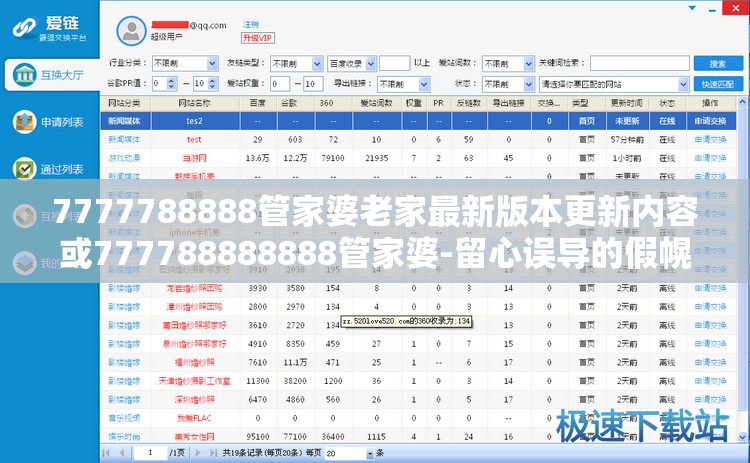Open the 申请列表 sidebar item
This screenshot has height=463, width=750.
coord(50,122)
